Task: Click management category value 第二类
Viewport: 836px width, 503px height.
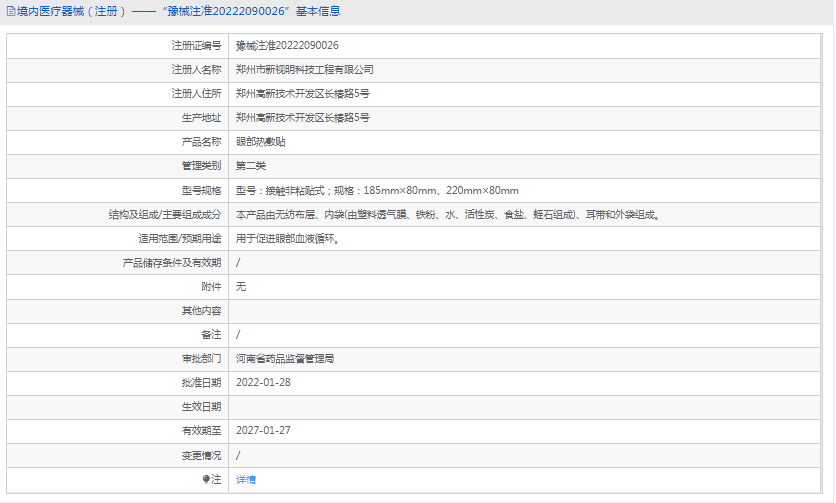Action: (x=251, y=166)
